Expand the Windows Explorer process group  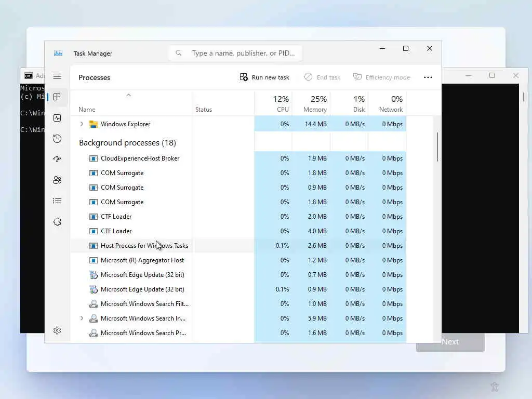pyautogui.click(x=82, y=124)
